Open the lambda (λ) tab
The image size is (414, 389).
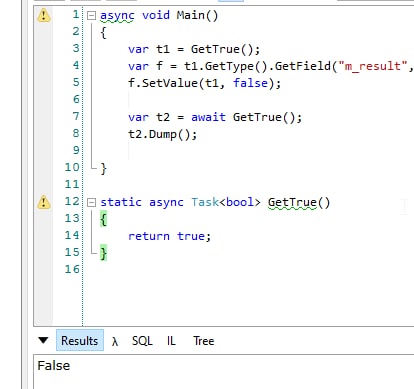click(115, 341)
